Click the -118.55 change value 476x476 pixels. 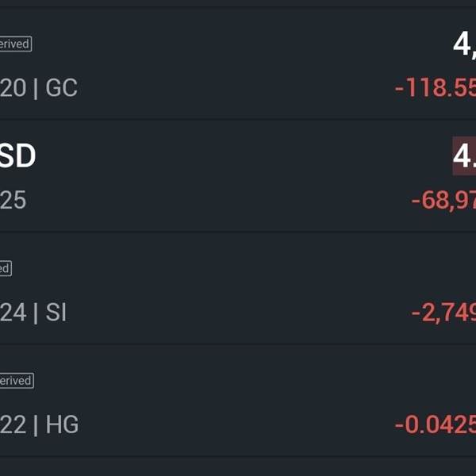(435, 88)
